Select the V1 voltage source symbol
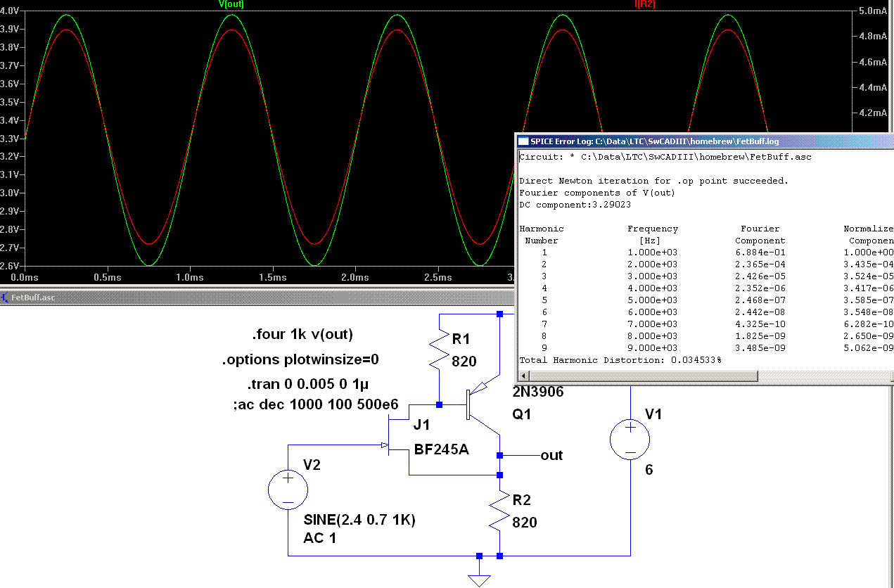This screenshot has width=894, height=588. click(630, 439)
